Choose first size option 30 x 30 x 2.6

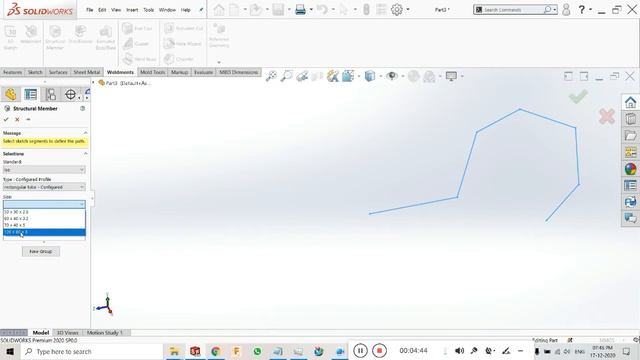pyautogui.click(x=44, y=212)
